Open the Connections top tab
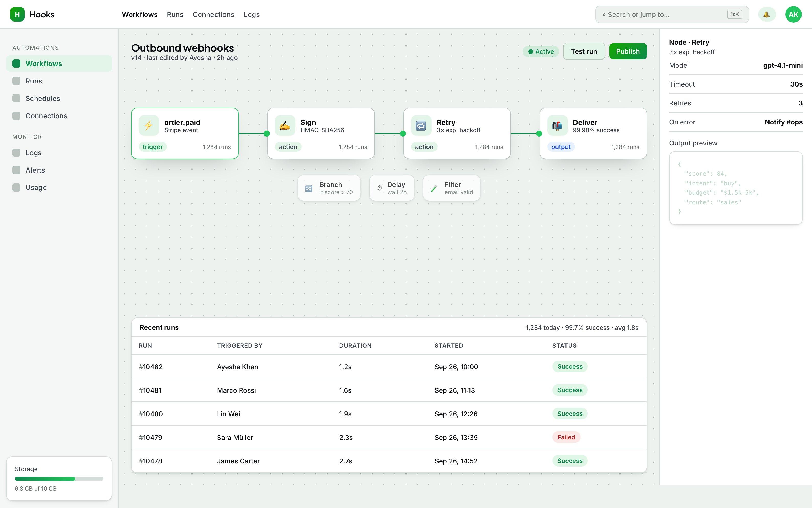Screen dimensions: 812x508 point(213,14)
